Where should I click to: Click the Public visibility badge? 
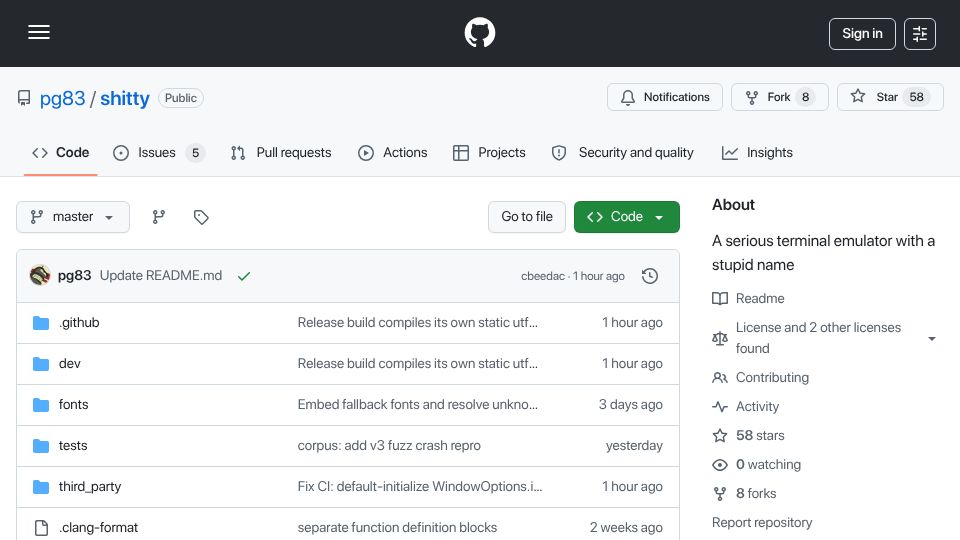tap(181, 98)
